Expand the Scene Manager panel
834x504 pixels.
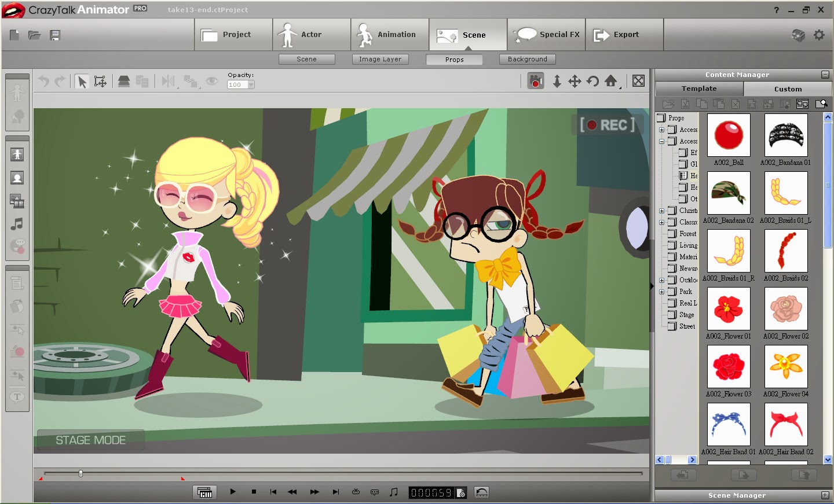[825, 495]
